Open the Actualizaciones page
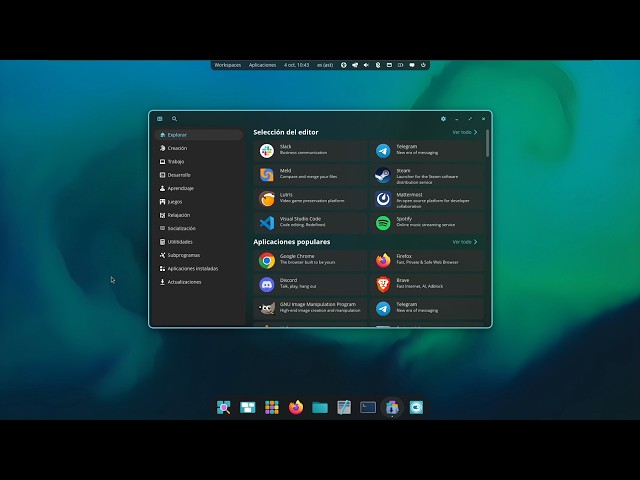This screenshot has height=480, width=640. coord(199,282)
